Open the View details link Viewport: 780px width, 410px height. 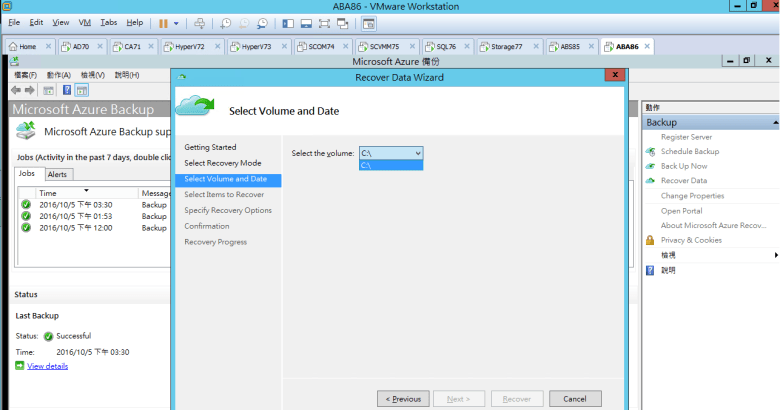point(47,366)
